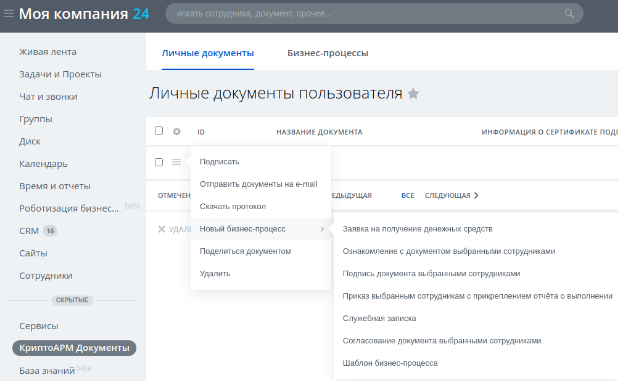This screenshot has height=383, width=619.
Task: Select Отправить документы на e-mail
Action: 258,184
